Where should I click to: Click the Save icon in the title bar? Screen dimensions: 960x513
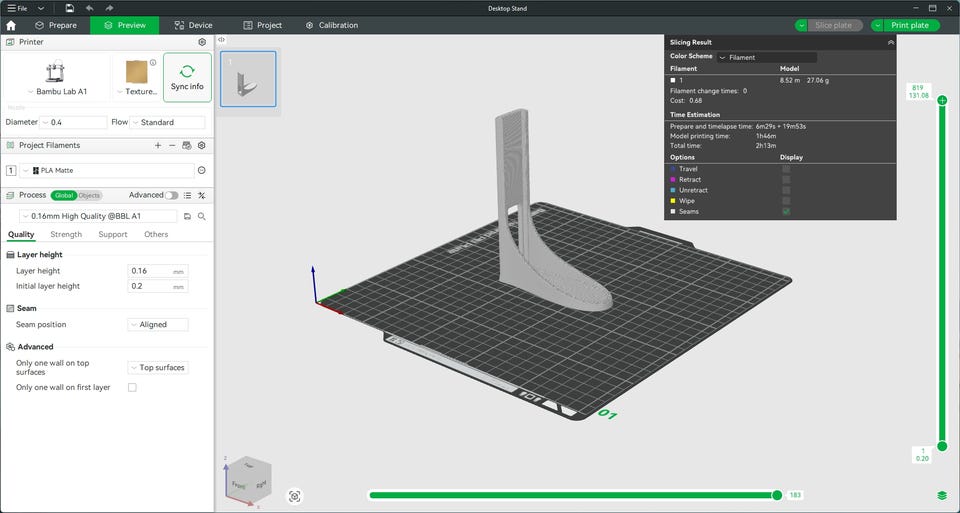69,8
